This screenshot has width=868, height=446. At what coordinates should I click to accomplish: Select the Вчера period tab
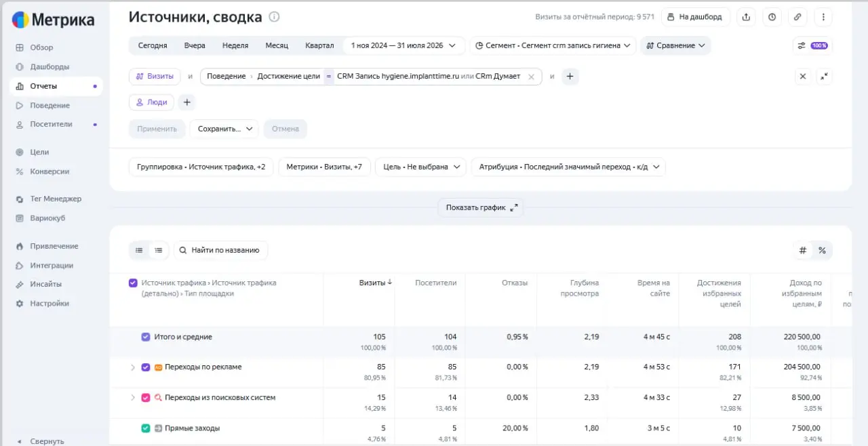pyautogui.click(x=195, y=45)
